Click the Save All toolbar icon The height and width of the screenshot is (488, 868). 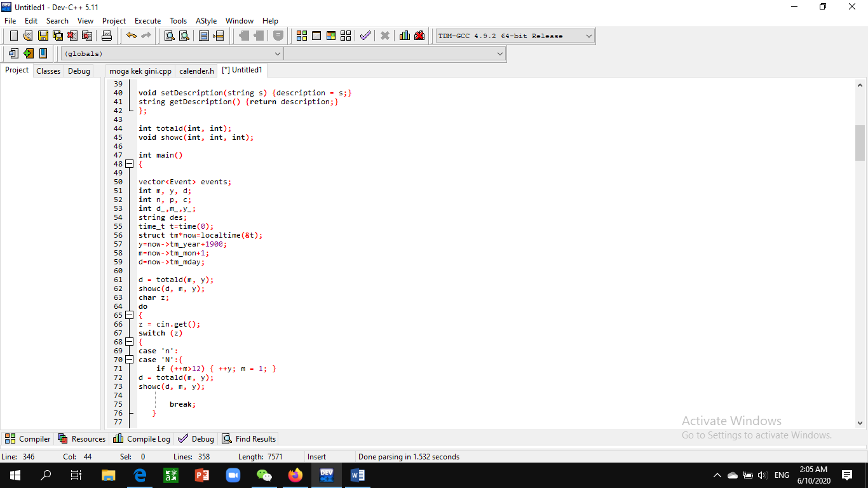pos(57,36)
